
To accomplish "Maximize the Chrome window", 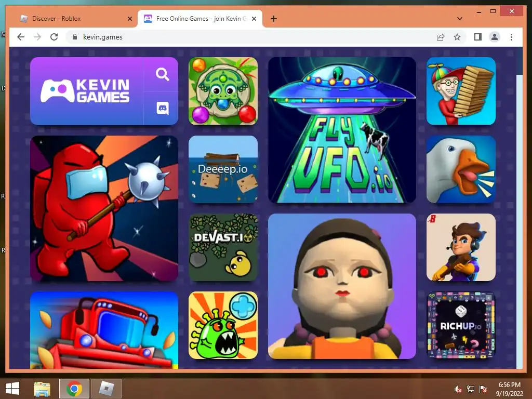I will pyautogui.click(x=493, y=11).
